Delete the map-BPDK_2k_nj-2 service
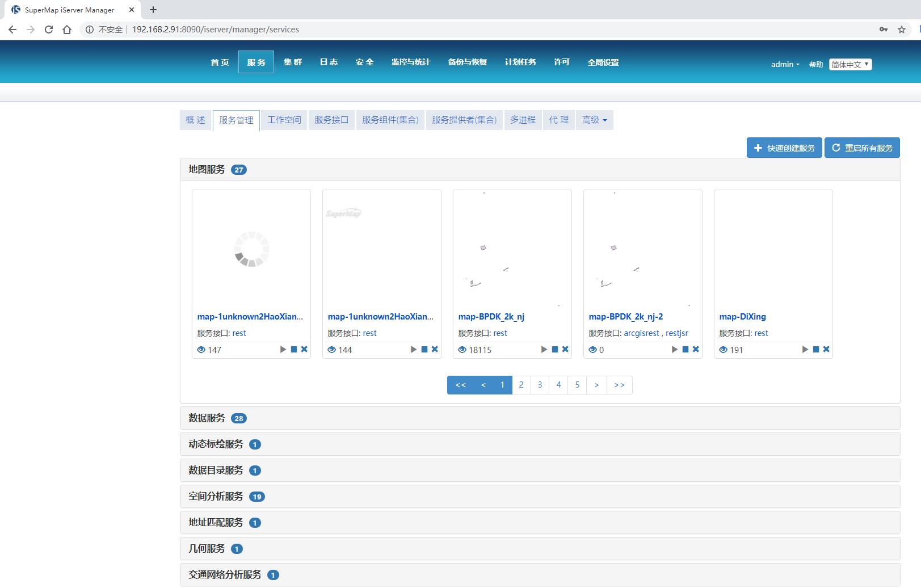 pos(696,350)
